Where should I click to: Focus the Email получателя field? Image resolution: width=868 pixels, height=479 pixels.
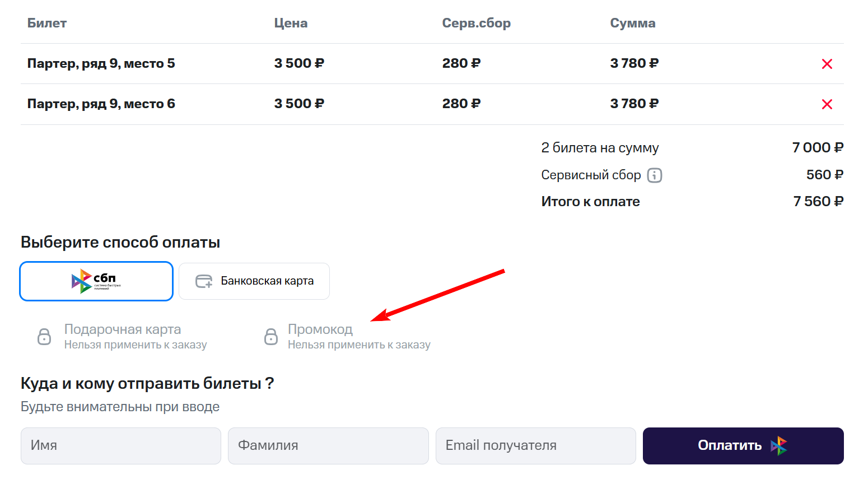point(535,446)
